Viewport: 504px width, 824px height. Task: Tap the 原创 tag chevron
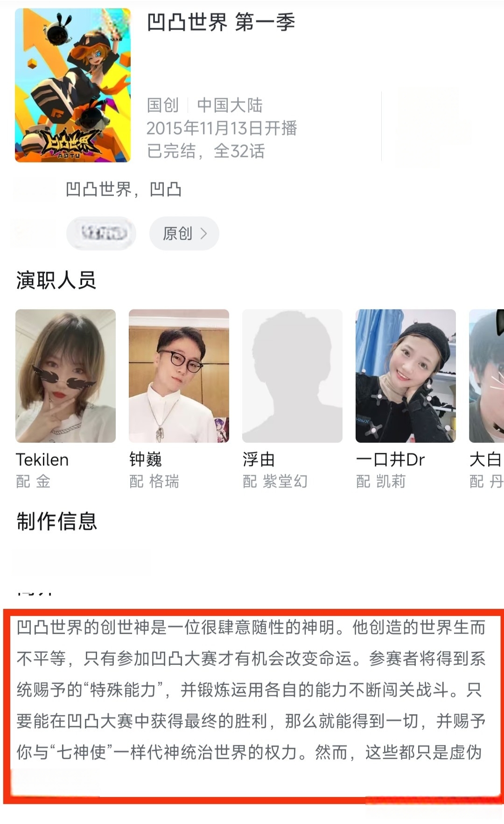pos(203,233)
